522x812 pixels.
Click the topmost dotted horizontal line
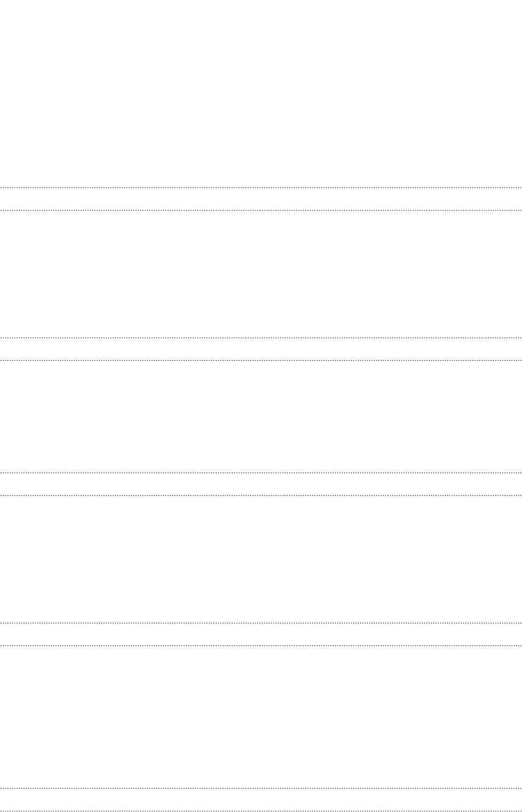click(261, 187)
